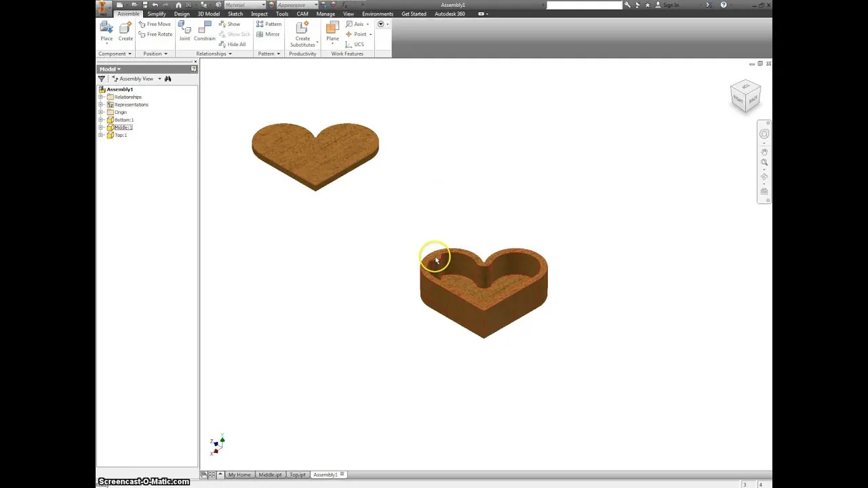
Task: Click the Save icon in quick access toolbar
Action: 144,5
